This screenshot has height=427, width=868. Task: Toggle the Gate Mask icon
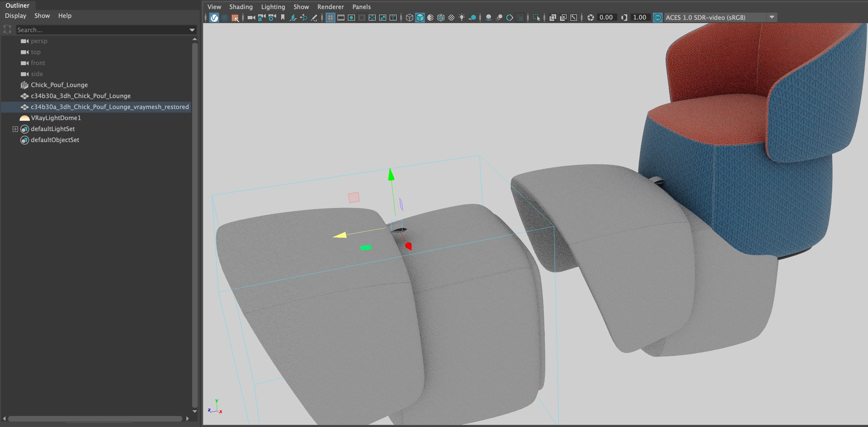click(x=362, y=18)
